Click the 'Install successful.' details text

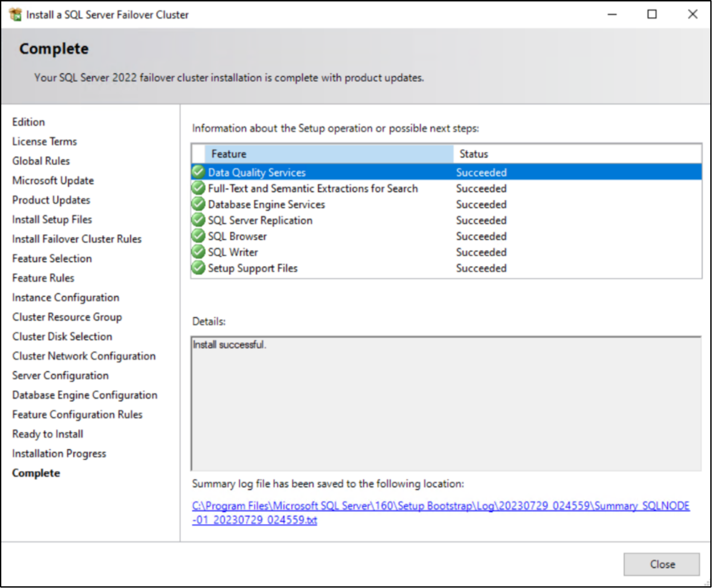coord(230,345)
